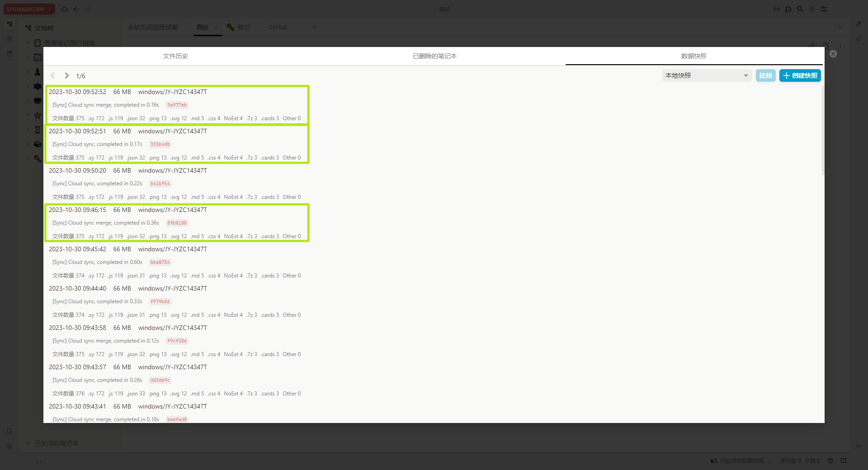The width and height of the screenshot is (868, 470).
Task: Click the key notebook icon in tree
Action: [38, 159]
